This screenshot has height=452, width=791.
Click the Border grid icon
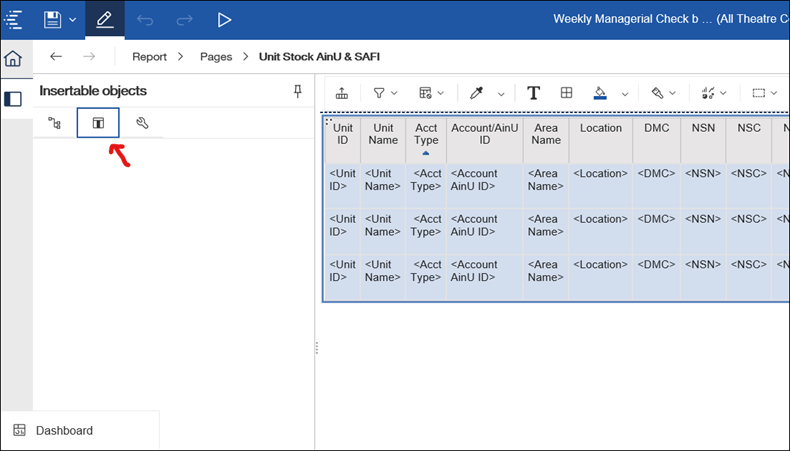pyautogui.click(x=567, y=92)
